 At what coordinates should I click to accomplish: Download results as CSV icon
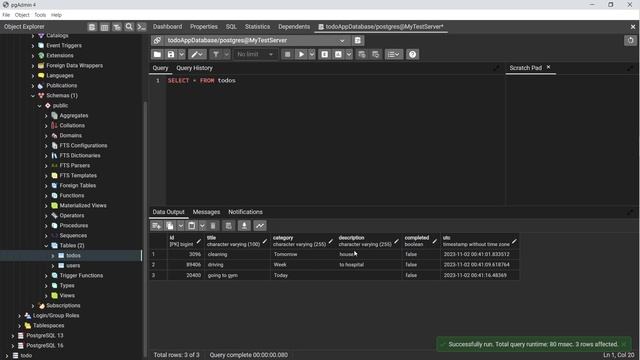coord(244,226)
